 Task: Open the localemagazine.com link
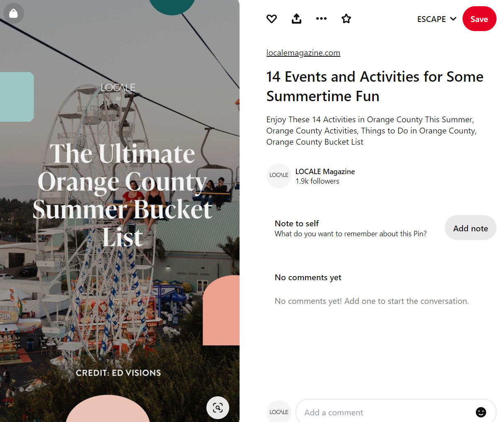point(303,53)
